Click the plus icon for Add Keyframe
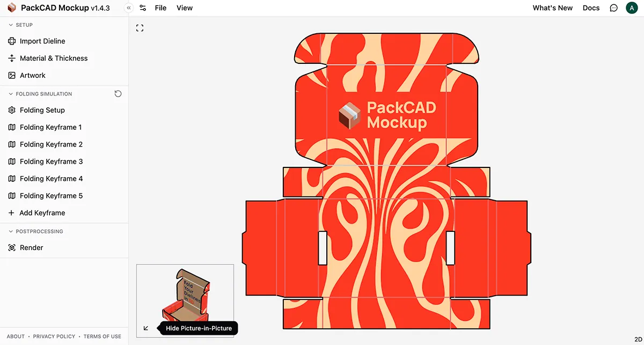This screenshot has width=644, height=345. click(12, 213)
